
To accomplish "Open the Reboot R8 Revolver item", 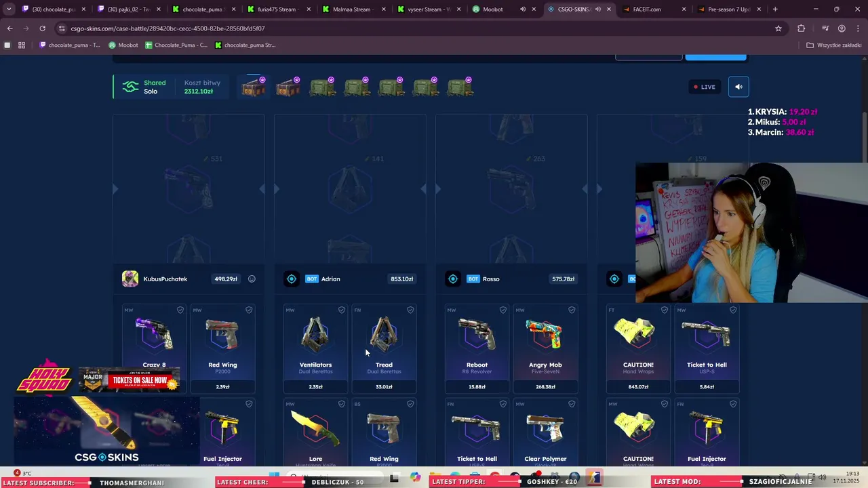I will [477, 349].
